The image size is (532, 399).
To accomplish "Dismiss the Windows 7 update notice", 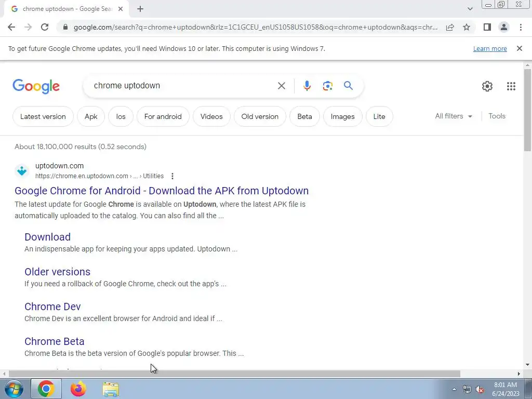I will 519,48.
